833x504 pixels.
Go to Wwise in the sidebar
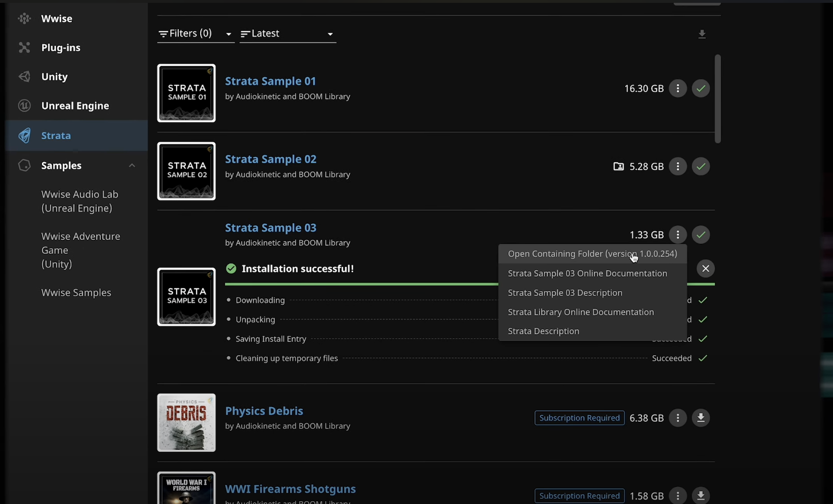pos(57,19)
